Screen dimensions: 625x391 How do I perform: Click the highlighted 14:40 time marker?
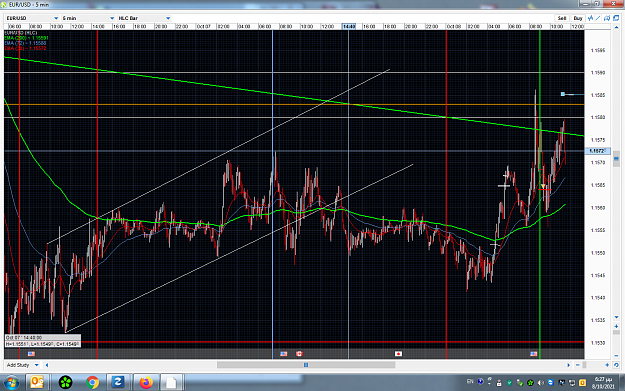(349, 26)
